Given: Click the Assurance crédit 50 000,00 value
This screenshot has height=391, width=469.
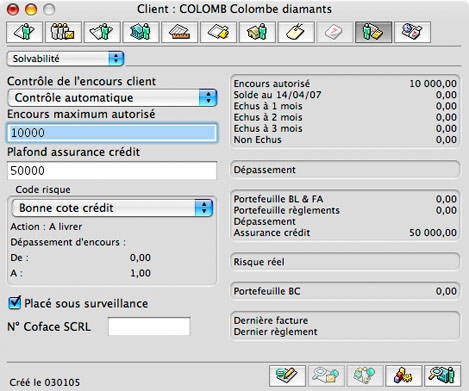Looking at the screenshot, I should tap(433, 233).
